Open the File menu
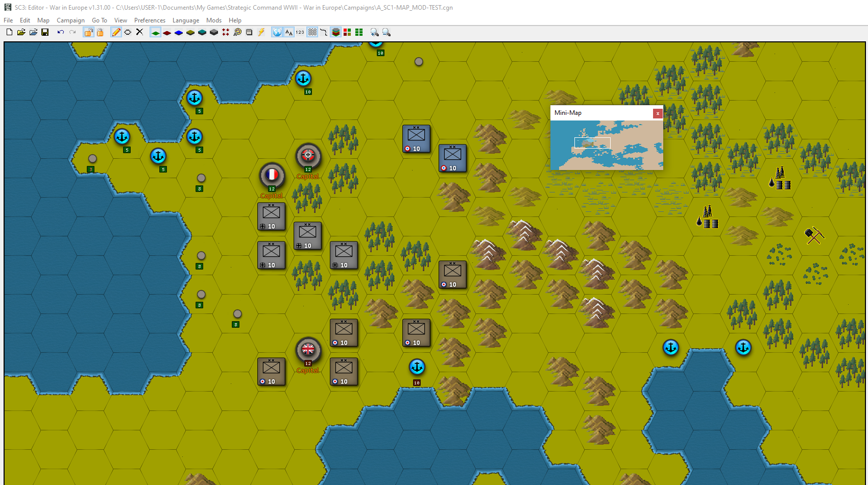 pos(8,20)
